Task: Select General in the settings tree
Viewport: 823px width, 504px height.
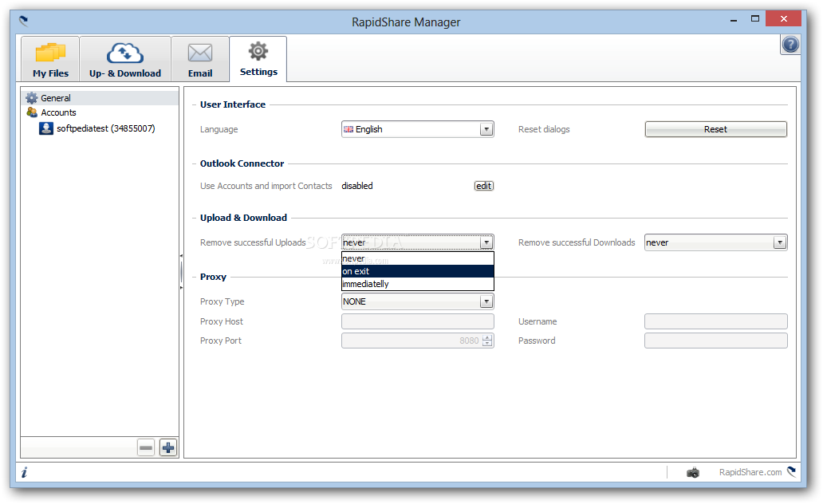Action: point(100,98)
